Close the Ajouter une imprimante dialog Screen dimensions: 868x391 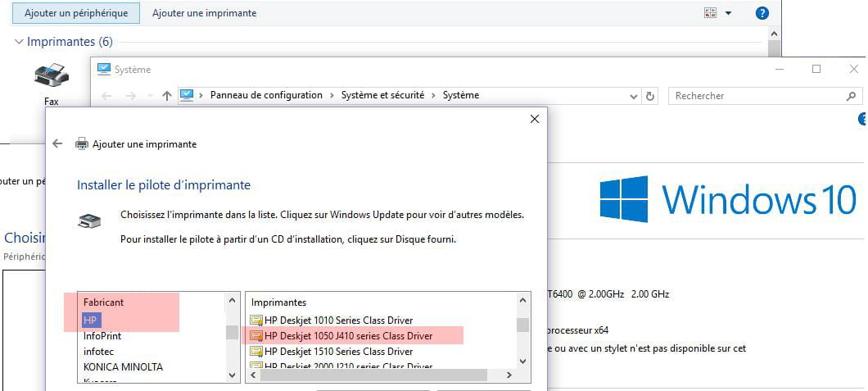(534, 119)
